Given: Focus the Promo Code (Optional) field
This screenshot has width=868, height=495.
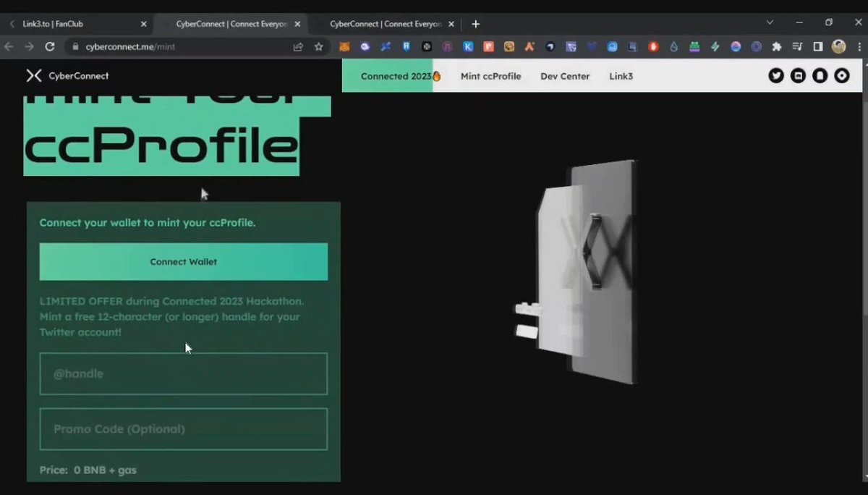Looking at the screenshot, I should tap(183, 429).
